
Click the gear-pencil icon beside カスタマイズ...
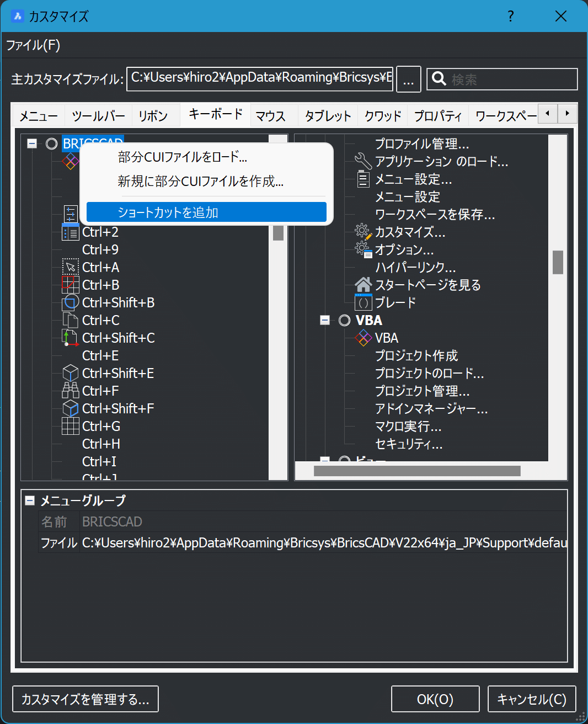[x=364, y=232]
